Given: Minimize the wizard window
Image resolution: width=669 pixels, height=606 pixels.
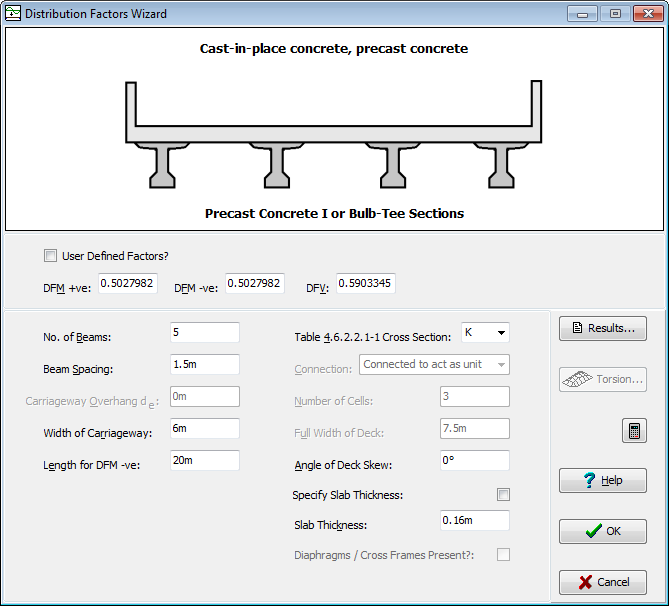Looking at the screenshot, I should click(x=582, y=14).
